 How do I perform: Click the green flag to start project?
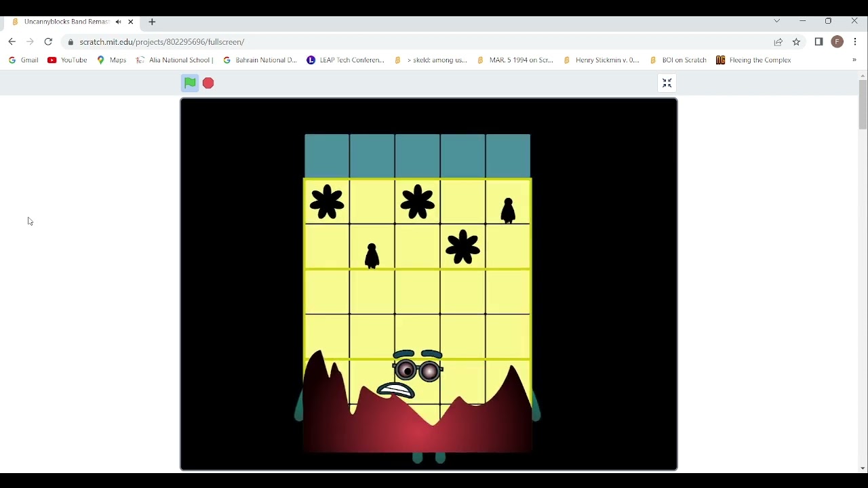[x=190, y=83]
